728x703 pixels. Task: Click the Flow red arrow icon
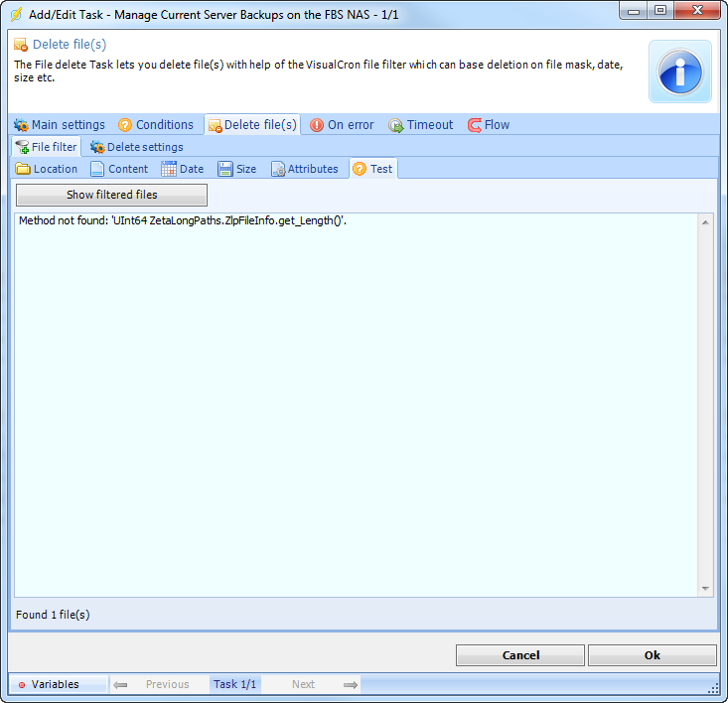(475, 125)
